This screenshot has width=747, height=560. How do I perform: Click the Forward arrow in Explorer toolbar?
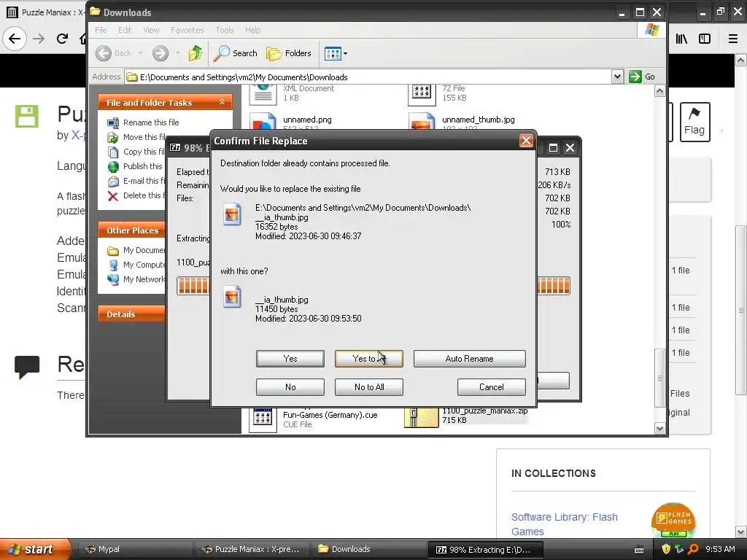pyautogui.click(x=160, y=53)
